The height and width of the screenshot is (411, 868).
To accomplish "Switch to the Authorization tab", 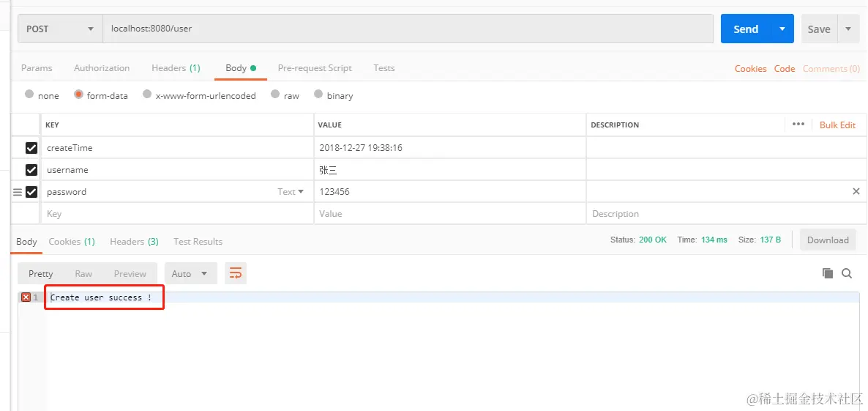I will tap(102, 68).
